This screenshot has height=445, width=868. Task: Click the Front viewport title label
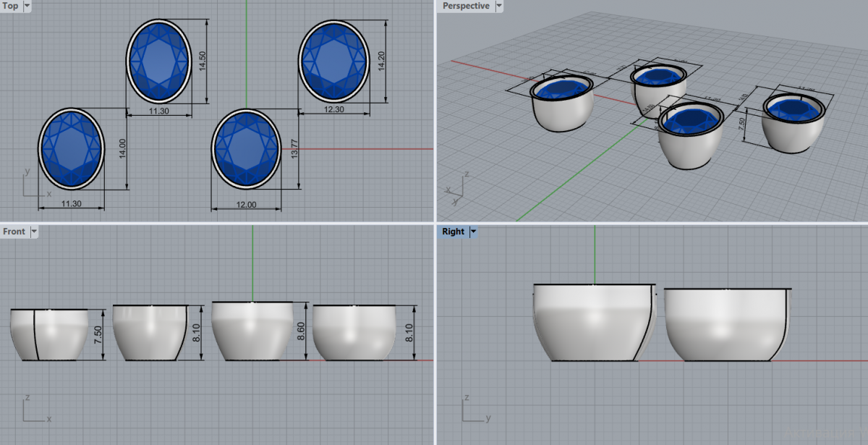tap(14, 232)
